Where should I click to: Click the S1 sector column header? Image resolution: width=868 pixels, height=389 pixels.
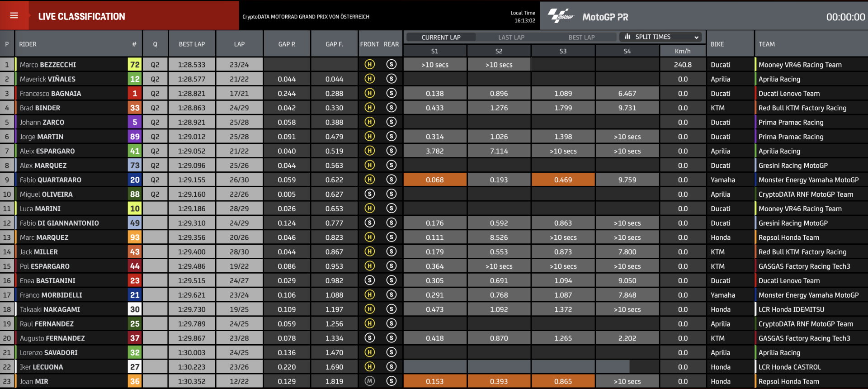(x=434, y=51)
